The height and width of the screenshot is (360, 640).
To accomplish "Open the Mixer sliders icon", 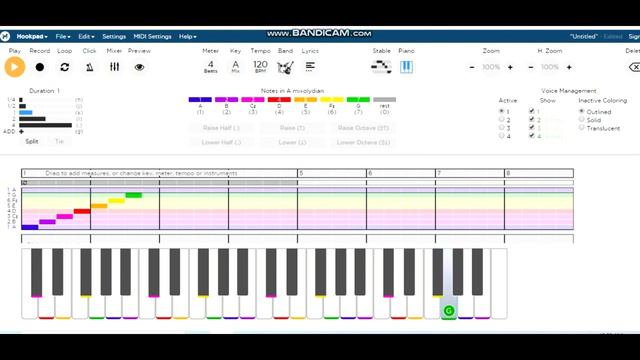I will pos(114,67).
